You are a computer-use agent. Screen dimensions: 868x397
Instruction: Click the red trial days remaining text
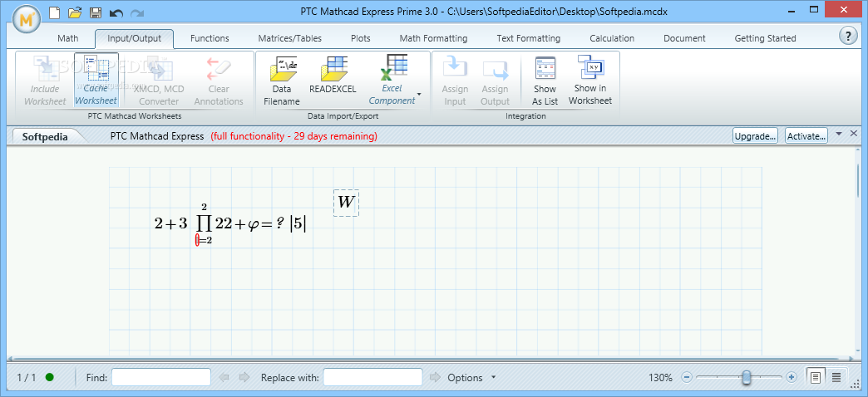point(294,136)
